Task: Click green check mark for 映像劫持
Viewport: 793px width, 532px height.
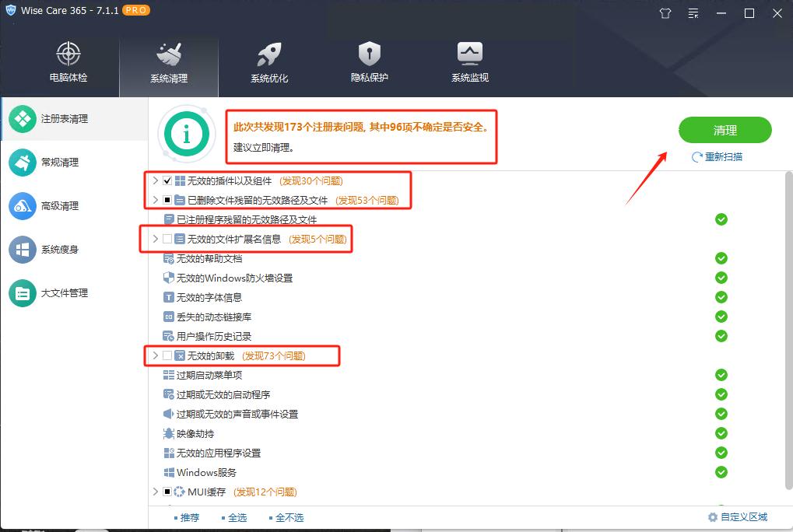Action: [x=721, y=433]
